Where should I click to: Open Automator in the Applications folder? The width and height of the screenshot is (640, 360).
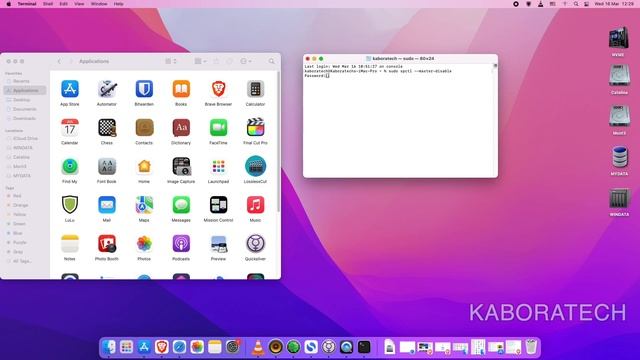tap(107, 89)
